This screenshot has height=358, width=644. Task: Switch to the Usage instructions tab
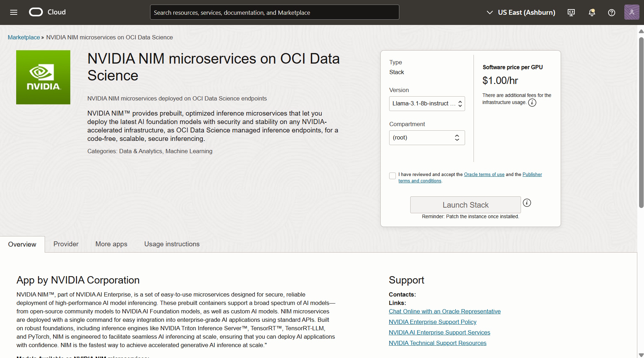tap(172, 244)
